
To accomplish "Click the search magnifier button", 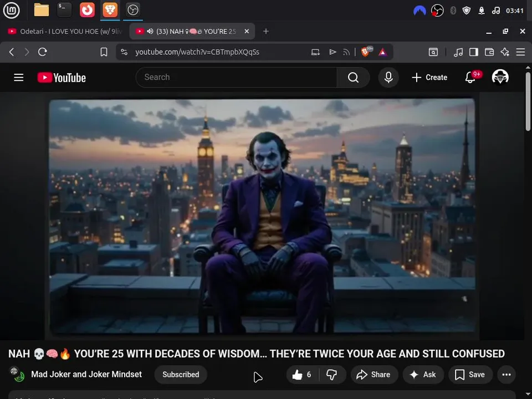I will pyautogui.click(x=353, y=78).
